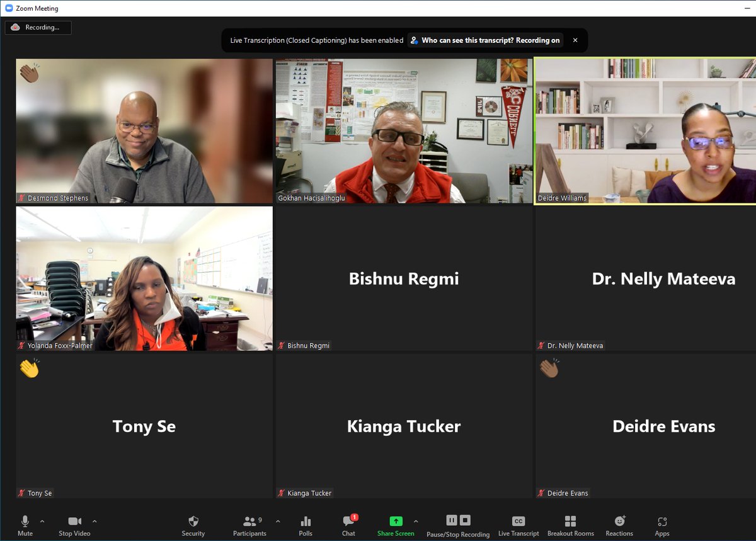Select Dr. Nelly Mateeva participant tile
Viewport: 756px width, 541px height.
coord(645,278)
